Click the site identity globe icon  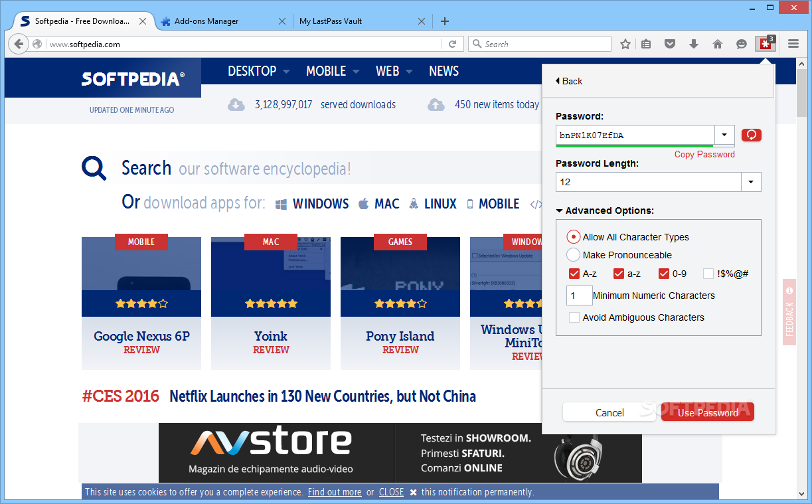pyautogui.click(x=38, y=44)
